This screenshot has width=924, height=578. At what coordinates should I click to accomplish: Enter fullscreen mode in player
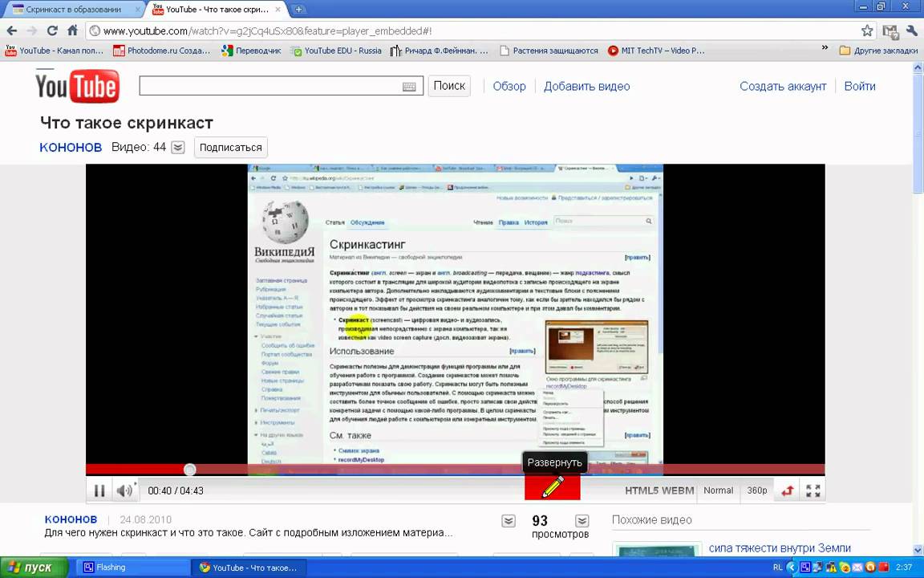click(813, 490)
